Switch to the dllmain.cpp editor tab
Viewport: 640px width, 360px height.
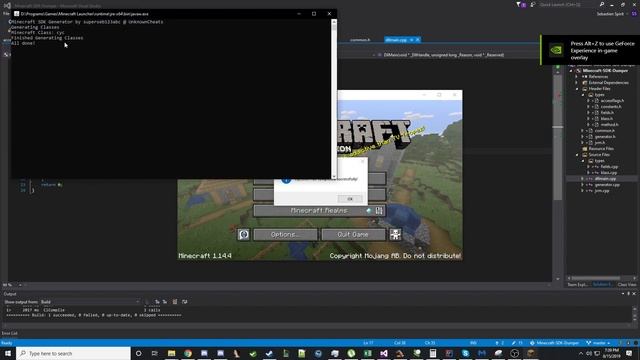click(396, 40)
